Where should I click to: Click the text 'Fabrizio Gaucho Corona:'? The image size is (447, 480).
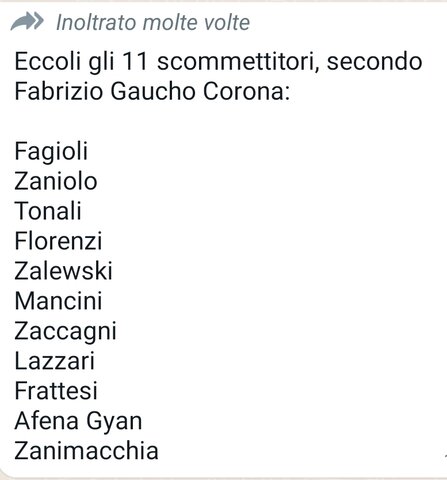[x=152, y=91]
